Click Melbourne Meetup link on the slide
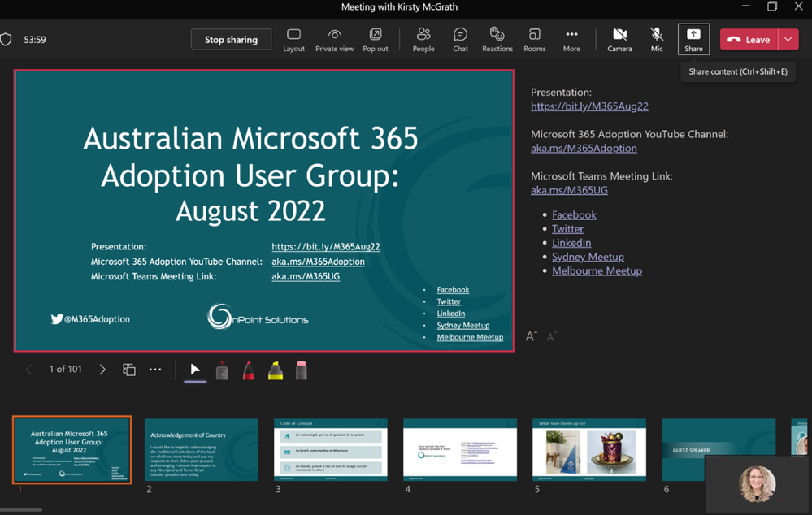Viewport: 812px width, 515px height. click(470, 337)
